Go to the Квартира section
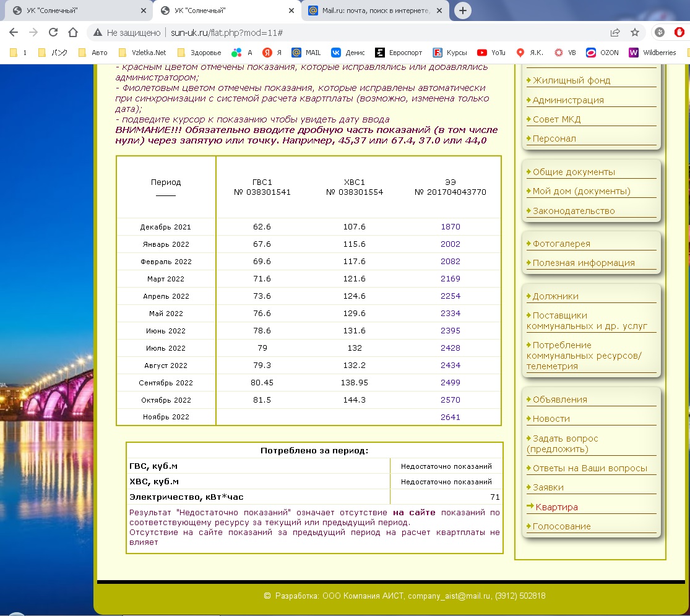Viewport: 690px width, 616px height. coord(556,507)
